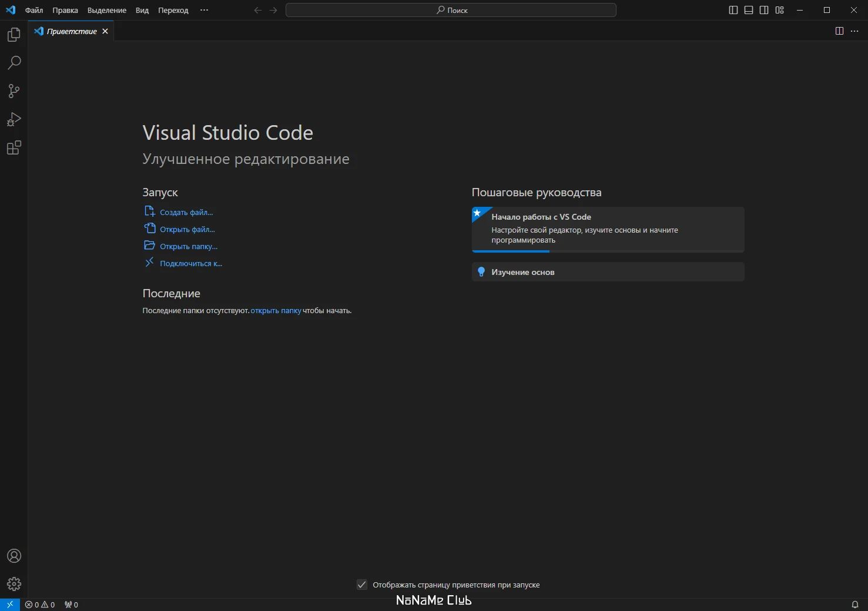Image resolution: width=868 pixels, height=611 pixels.
Task: Open the Extensions view
Action: (x=14, y=147)
